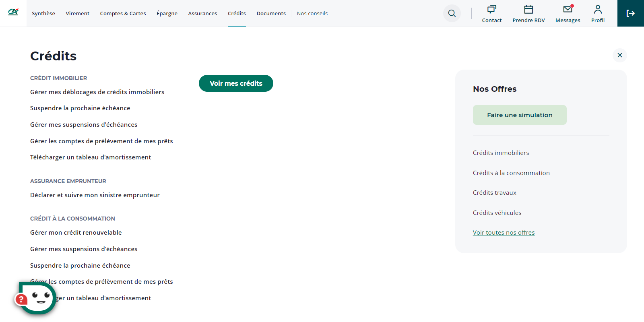Open the Profil user icon

[x=598, y=9]
